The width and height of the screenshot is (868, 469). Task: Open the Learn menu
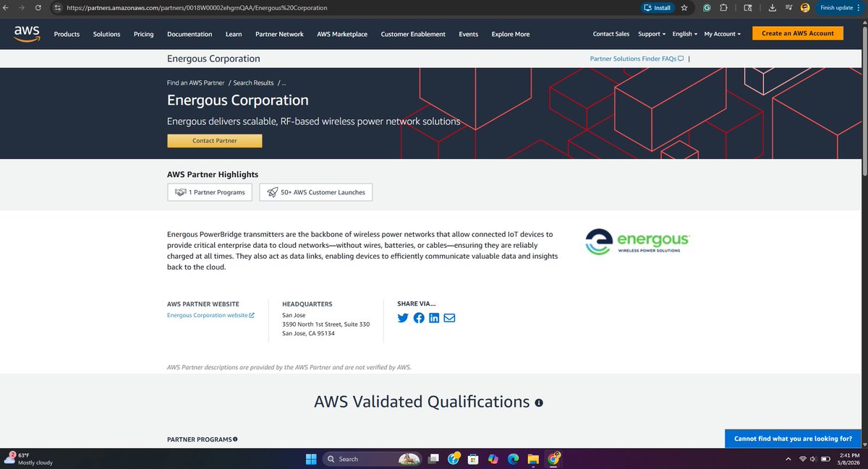tap(234, 34)
